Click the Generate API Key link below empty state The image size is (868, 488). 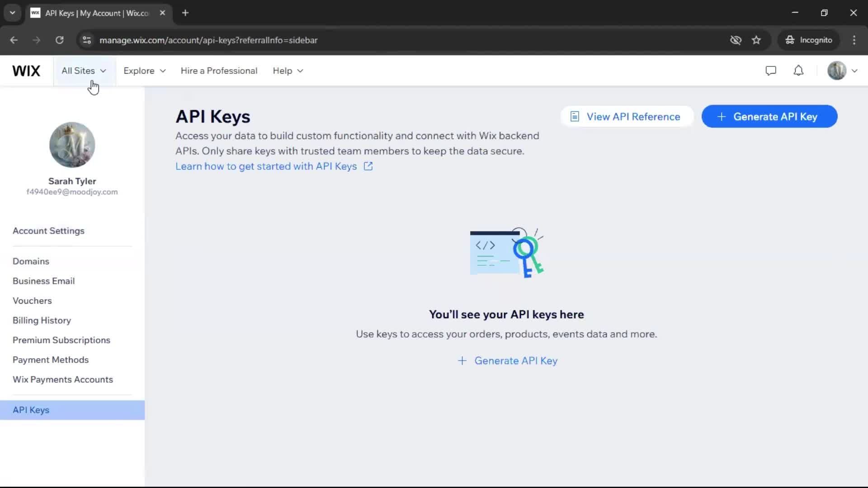(x=507, y=361)
